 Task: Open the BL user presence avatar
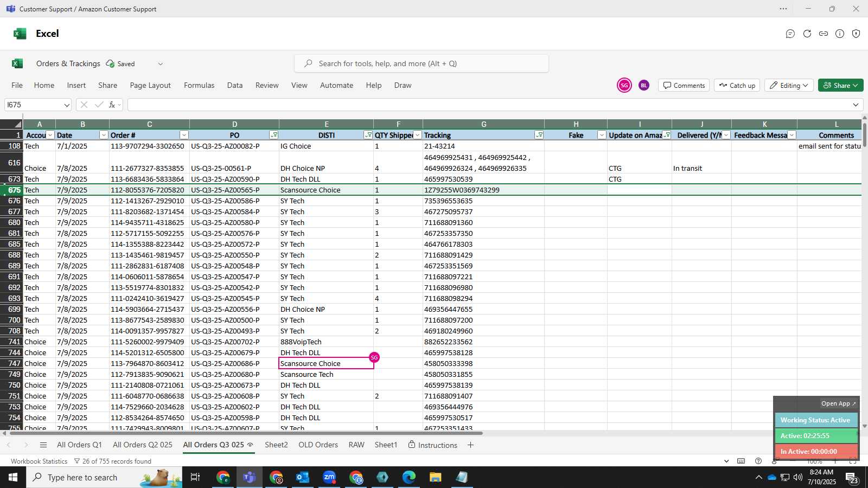[x=644, y=85]
